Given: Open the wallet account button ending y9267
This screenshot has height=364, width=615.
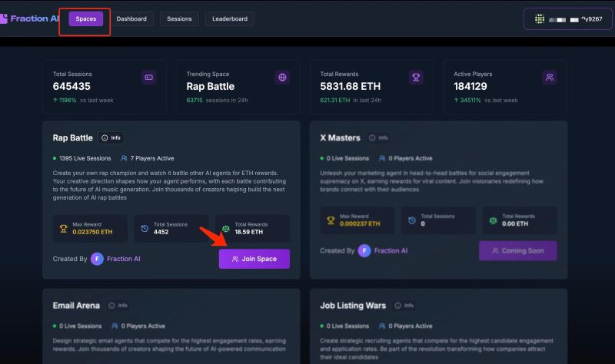Looking at the screenshot, I should 568,18.
